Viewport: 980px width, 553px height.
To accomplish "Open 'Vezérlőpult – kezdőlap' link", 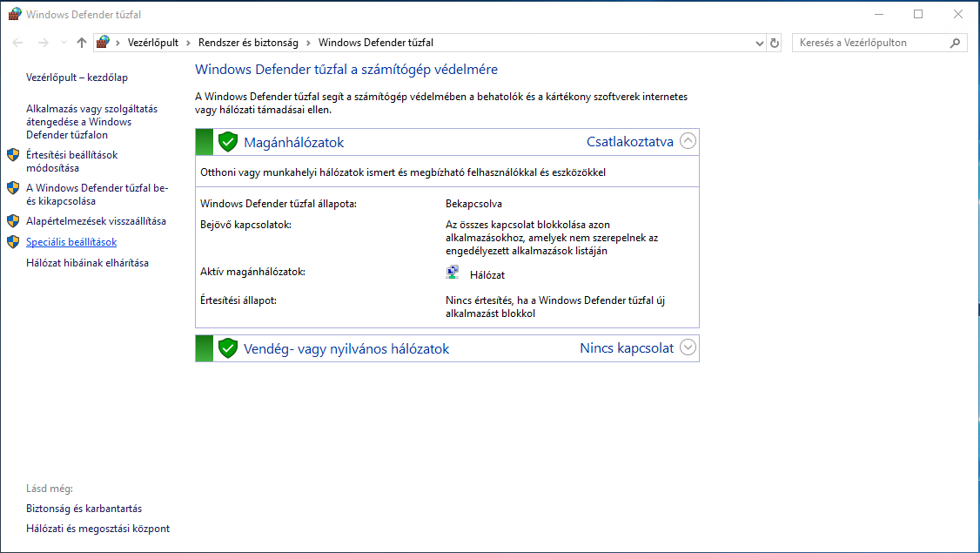I will tap(77, 78).
